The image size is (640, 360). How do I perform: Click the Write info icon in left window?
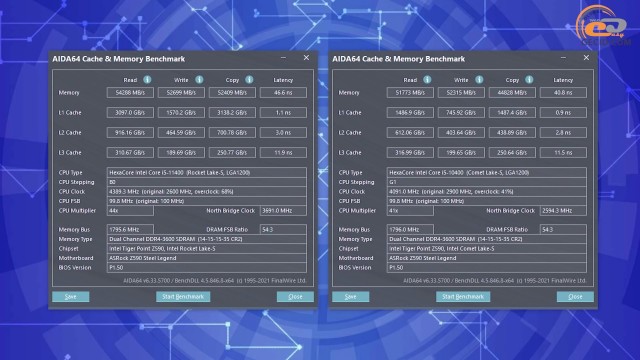(199, 80)
